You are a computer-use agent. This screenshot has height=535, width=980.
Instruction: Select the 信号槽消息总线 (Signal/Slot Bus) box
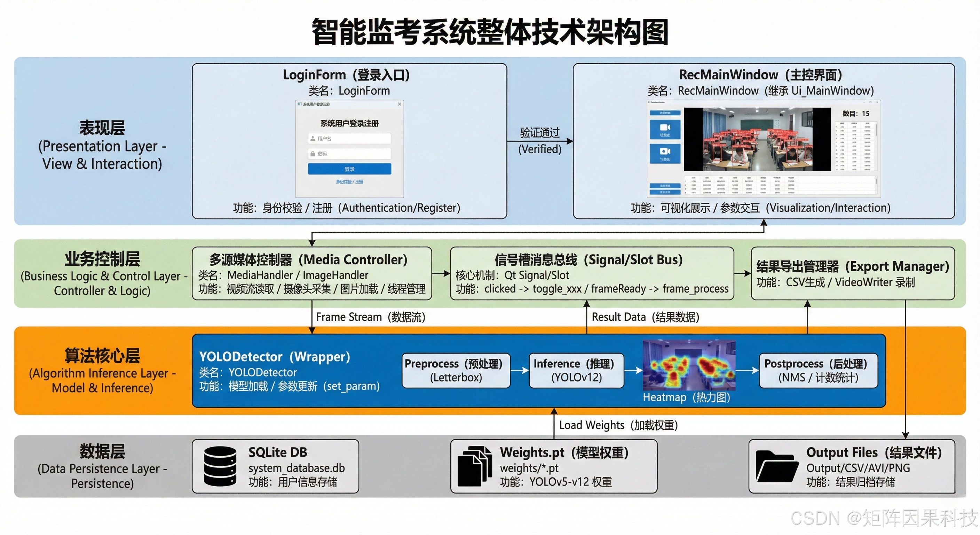click(x=592, y=273)
